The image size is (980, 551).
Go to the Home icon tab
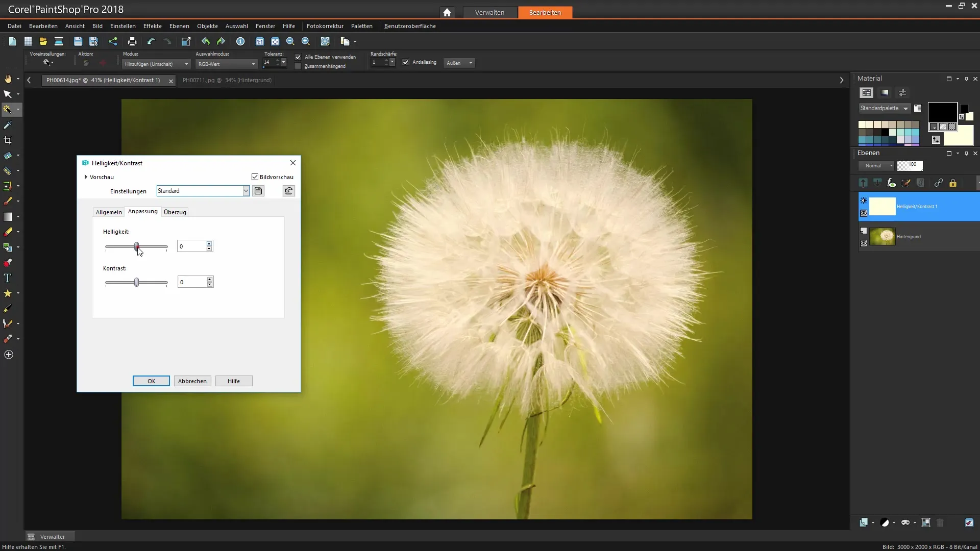[x=447, y=12]
